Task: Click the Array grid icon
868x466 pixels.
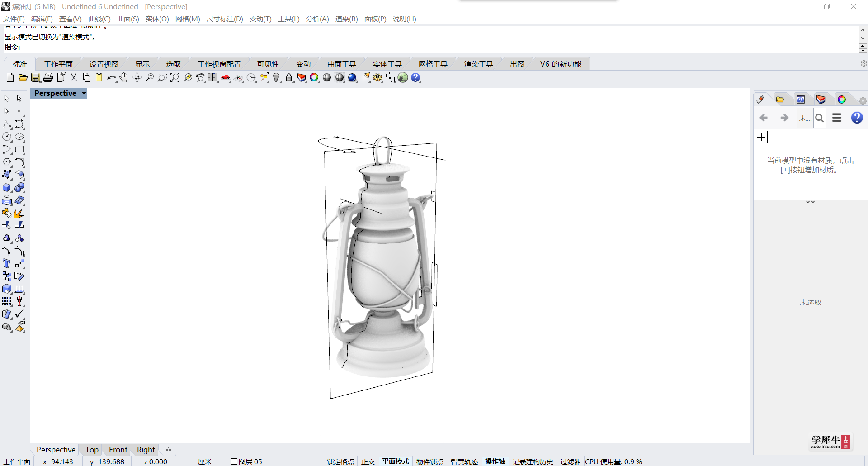Action: point(7,301)
